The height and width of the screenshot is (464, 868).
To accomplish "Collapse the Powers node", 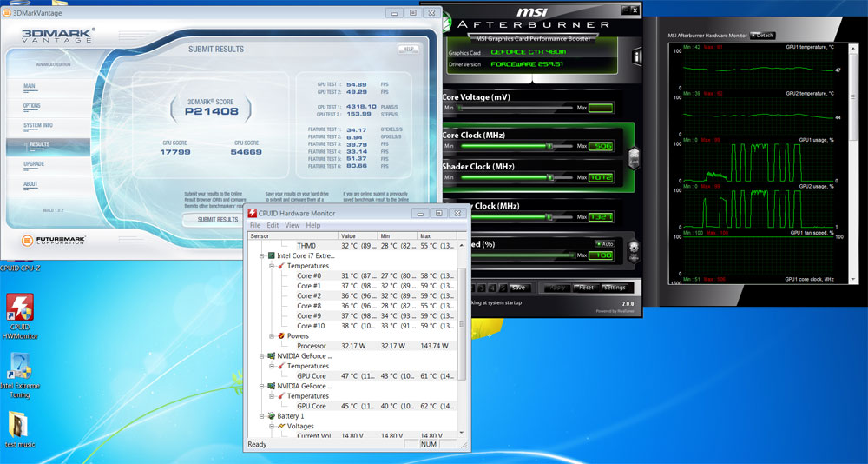I will click(x=272, y=336).
